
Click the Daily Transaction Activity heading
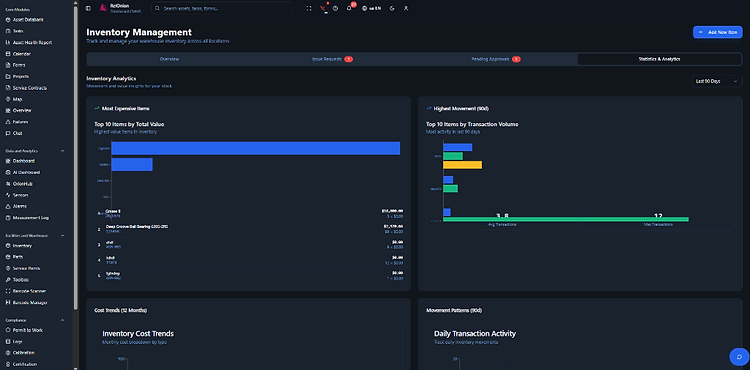[x=475, y=334]
